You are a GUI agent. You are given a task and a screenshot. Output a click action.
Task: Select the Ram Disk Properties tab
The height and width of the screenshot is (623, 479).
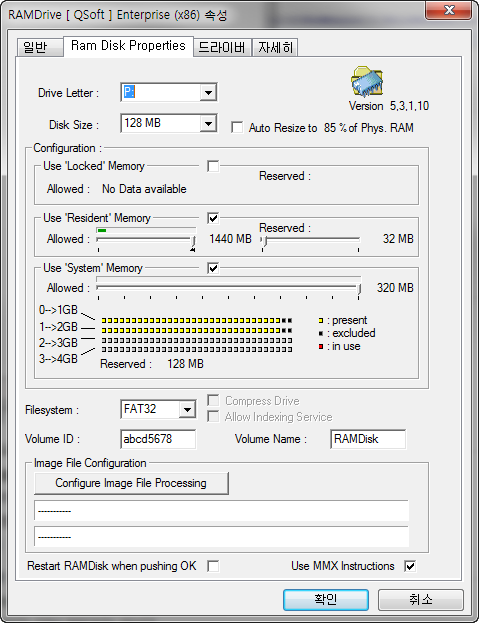click(128, 46)
